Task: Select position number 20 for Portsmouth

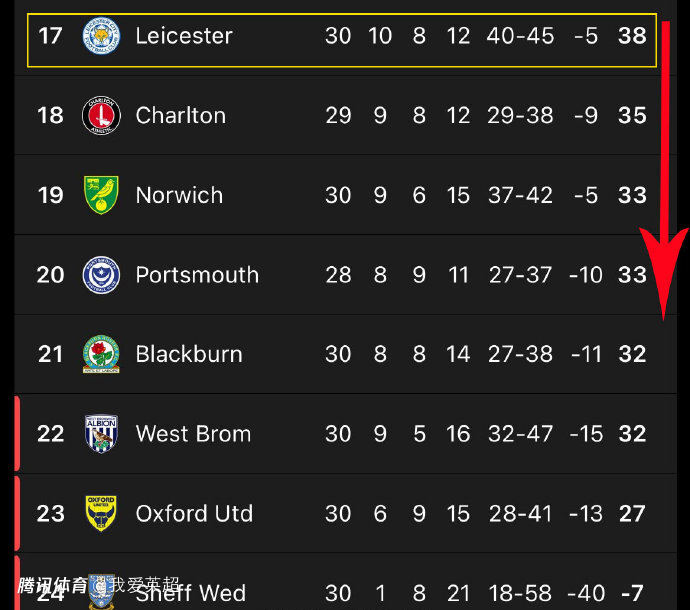Action: (50, 275)
